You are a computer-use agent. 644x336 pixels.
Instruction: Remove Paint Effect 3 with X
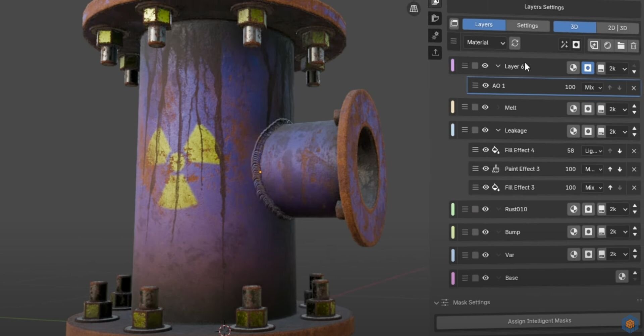[x=634, y=170]
